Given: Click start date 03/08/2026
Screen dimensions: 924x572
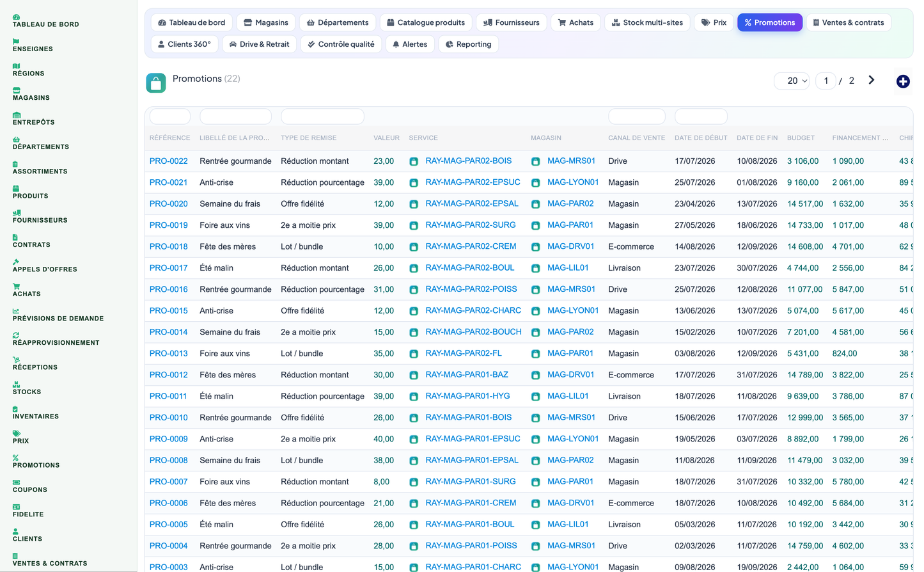Looking at the screenshot, I should tap(695, 354).
